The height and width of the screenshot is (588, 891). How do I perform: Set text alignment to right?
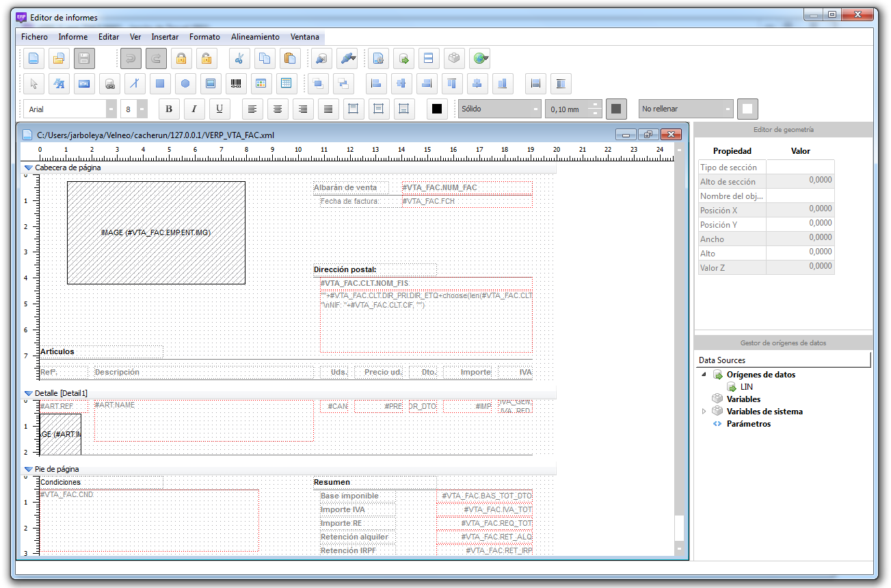pyautogui.click(x=303, y=109)
